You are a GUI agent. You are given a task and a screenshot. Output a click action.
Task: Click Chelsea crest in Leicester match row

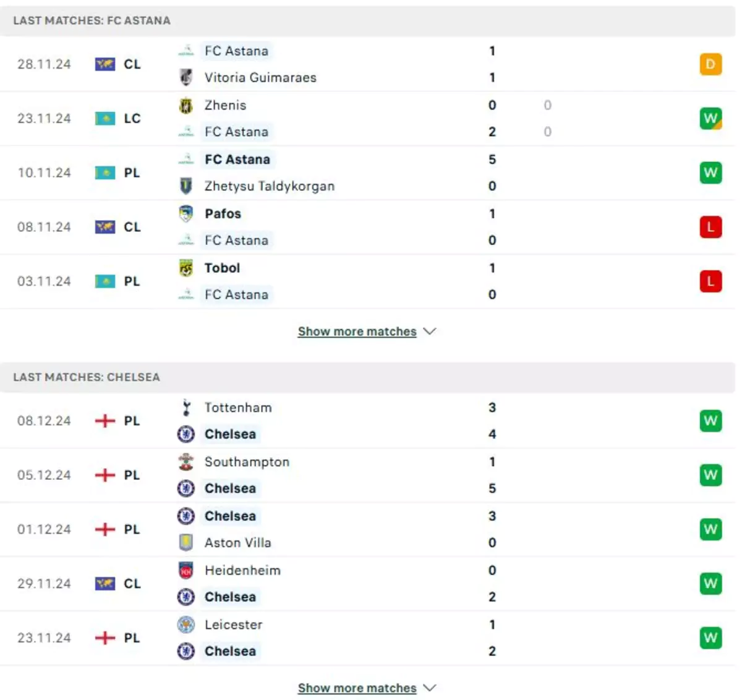(185, 651)
